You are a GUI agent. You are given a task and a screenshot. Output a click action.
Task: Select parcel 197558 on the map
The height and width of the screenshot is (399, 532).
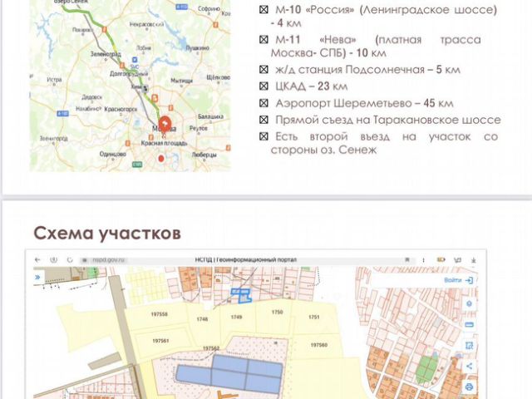pos(159,314)
